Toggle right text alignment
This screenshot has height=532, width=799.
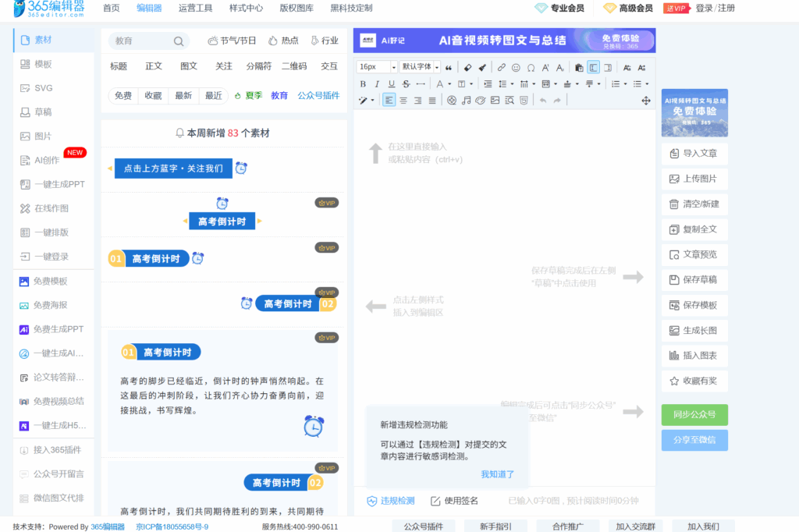(x=417, y=101)
